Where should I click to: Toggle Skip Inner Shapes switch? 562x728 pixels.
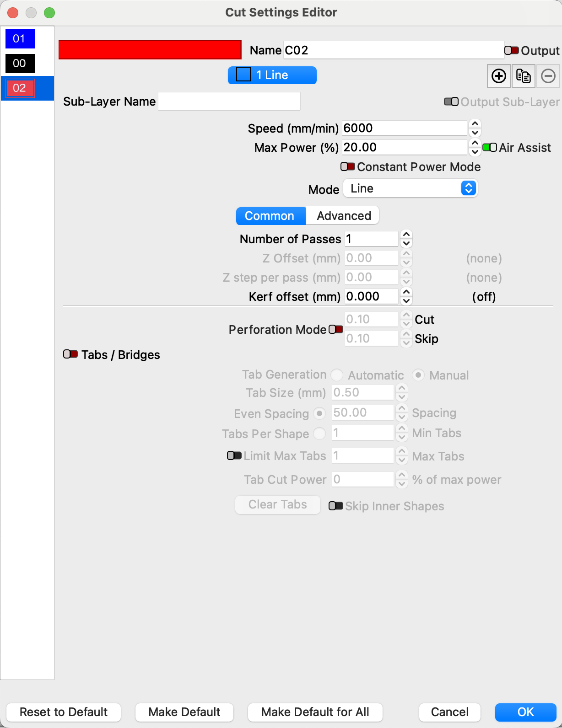pos(336,506)
